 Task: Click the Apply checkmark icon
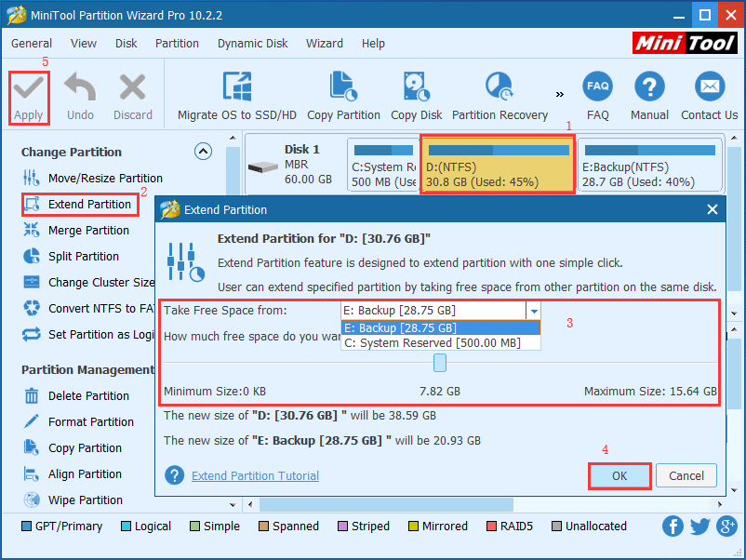(29, 88)
